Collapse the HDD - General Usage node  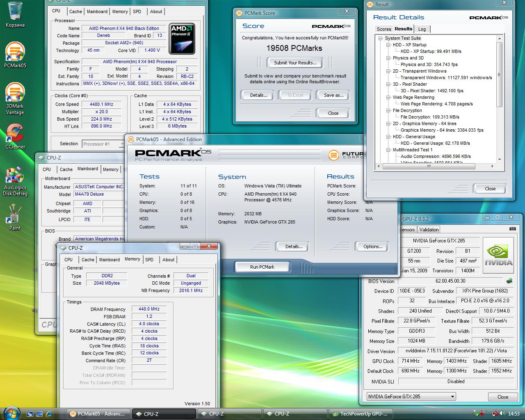pyautogui.click(x=388, y=137)
